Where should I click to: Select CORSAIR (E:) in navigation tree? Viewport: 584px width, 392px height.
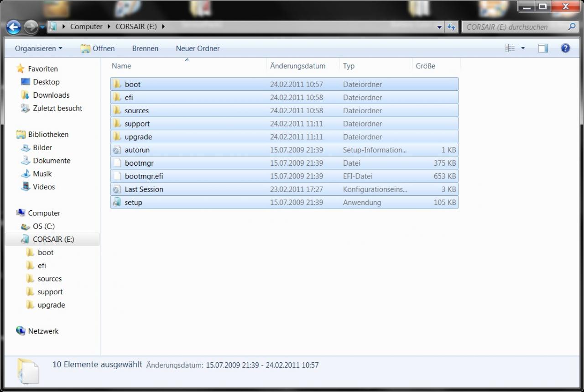[x=53, y=240]
